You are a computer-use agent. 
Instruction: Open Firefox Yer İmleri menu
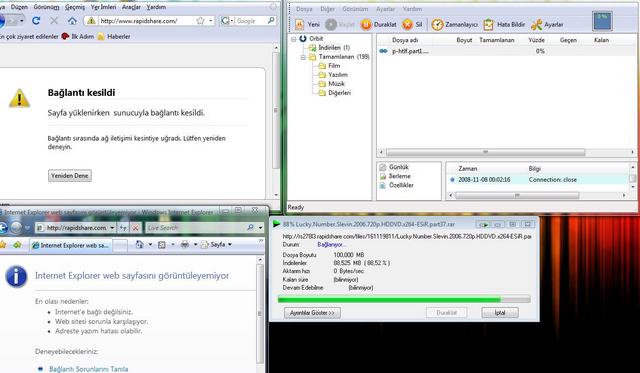(x=103, y=7)
